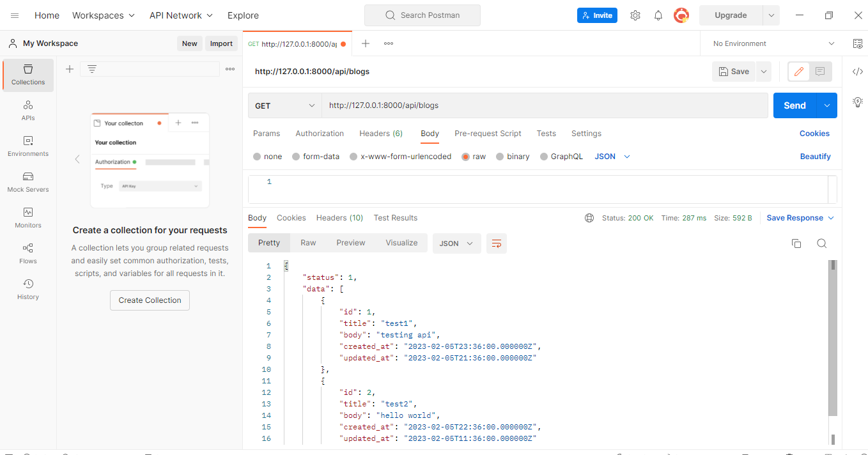
Task: Open the Save Response dropdown
Action: click(800, 218)
